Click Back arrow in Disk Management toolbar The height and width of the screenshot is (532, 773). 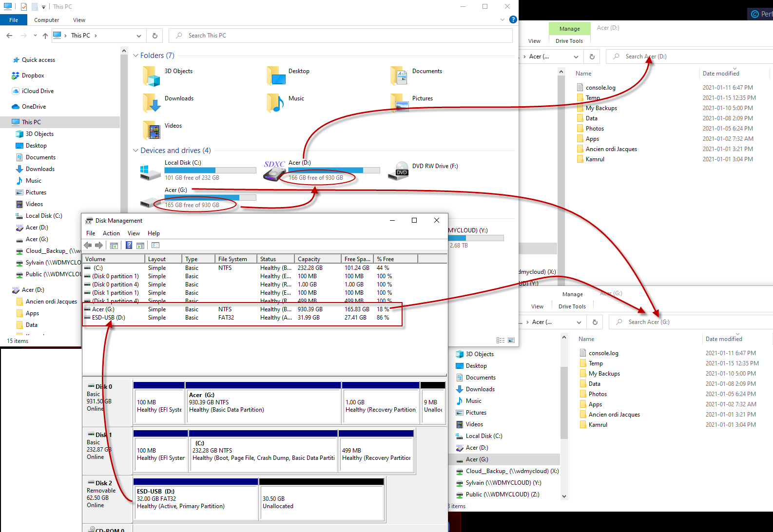[88, 245]
